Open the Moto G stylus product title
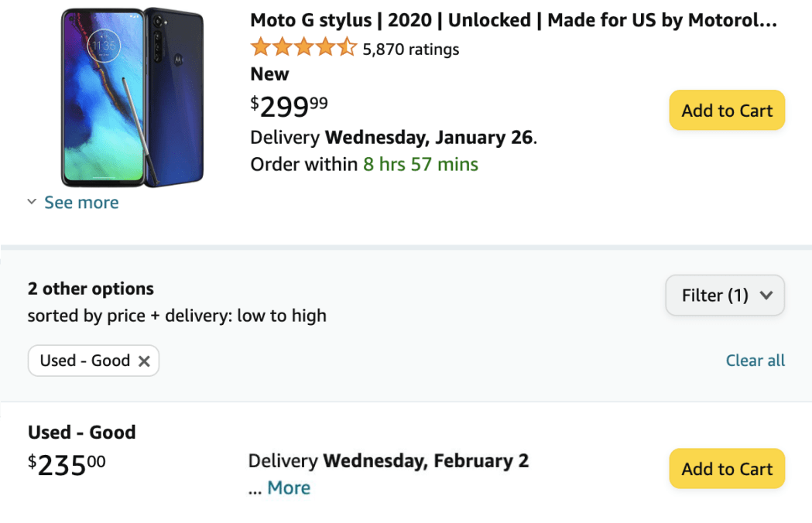The width and height of the screenshot is (812, 523). (x=513, y=21)
